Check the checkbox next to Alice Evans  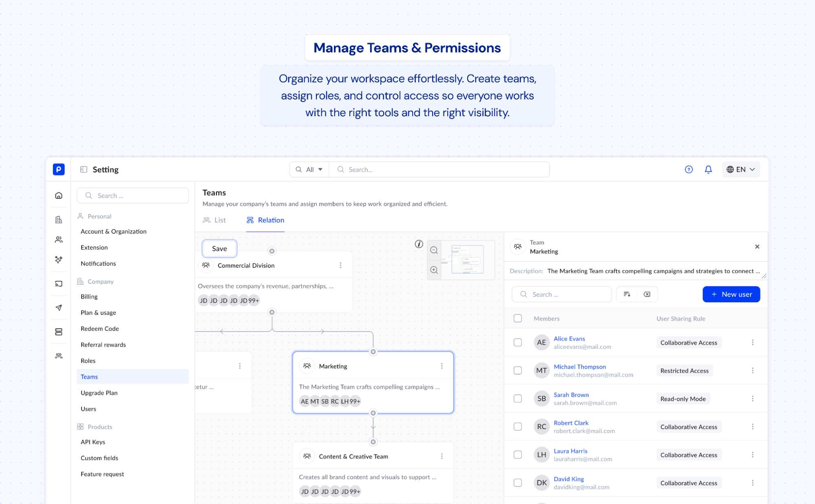click(x=518, y=343)
